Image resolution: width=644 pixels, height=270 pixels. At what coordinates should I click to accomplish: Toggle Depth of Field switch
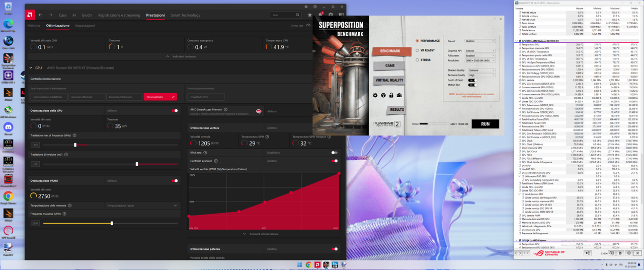(472, 80)
